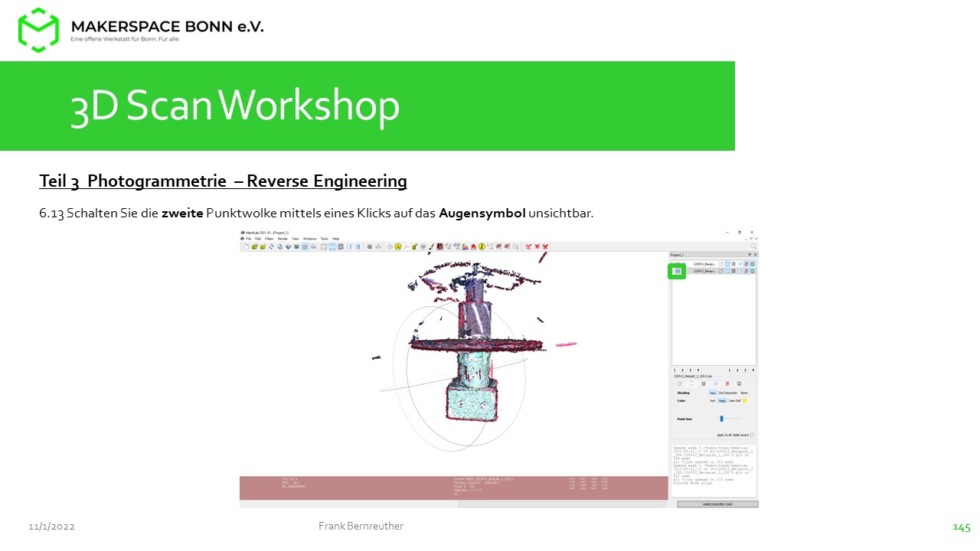
Task: Click '220912_Beispiel_2_200.0.ply' label above render options
Action: click(x=693, y=377)
